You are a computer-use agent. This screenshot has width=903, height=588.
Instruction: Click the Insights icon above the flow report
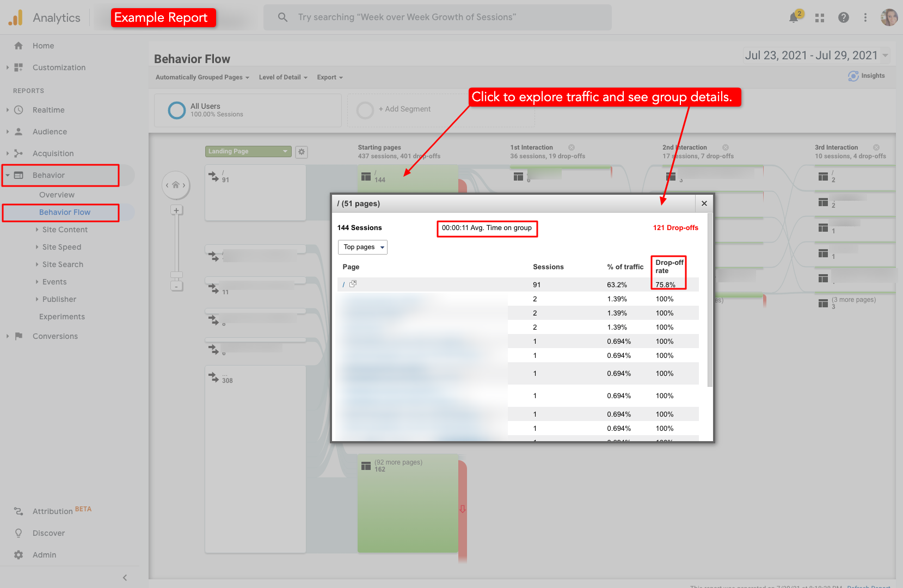pyautogui.click(x=853, y=76)
